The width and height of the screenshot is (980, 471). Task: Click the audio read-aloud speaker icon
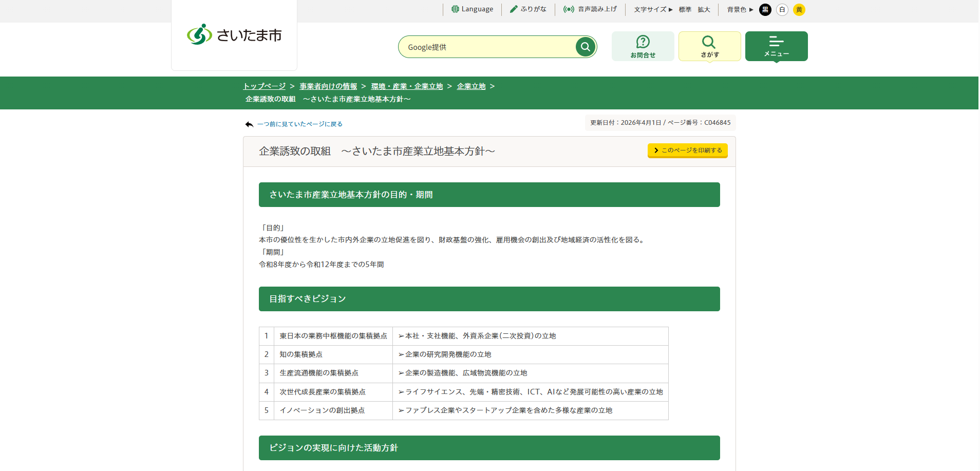coord(569,9)
